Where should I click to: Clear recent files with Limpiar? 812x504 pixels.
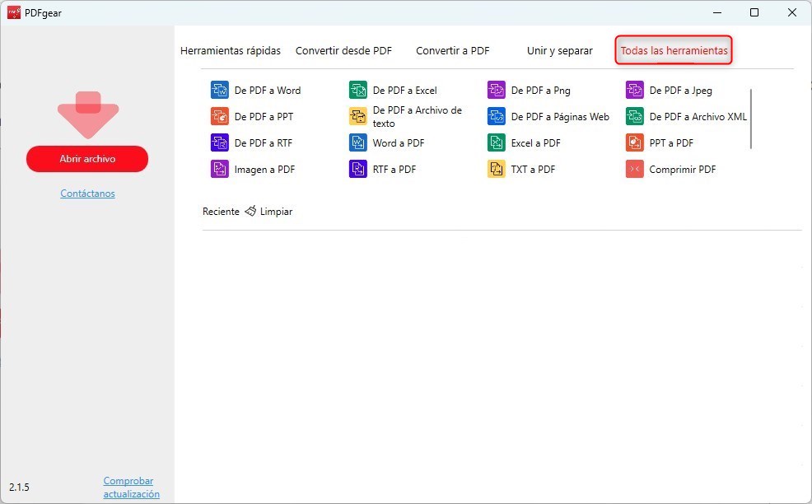tap(278, 212)
